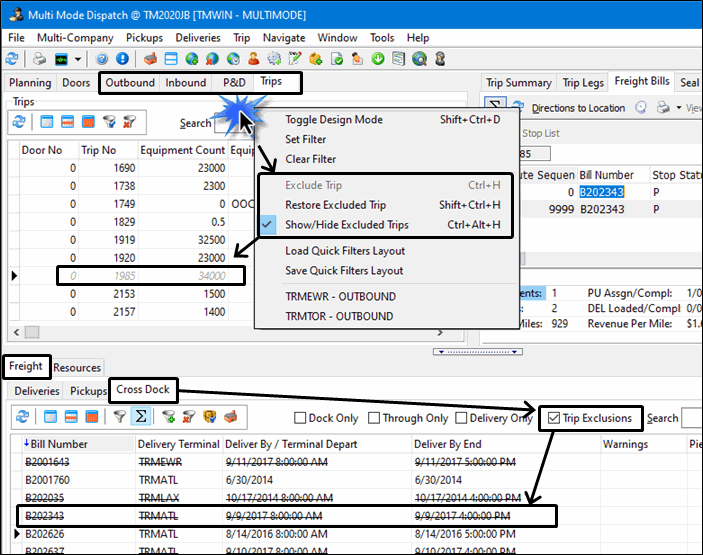
Task: Click the Directions to Location button
Action: 578,108
